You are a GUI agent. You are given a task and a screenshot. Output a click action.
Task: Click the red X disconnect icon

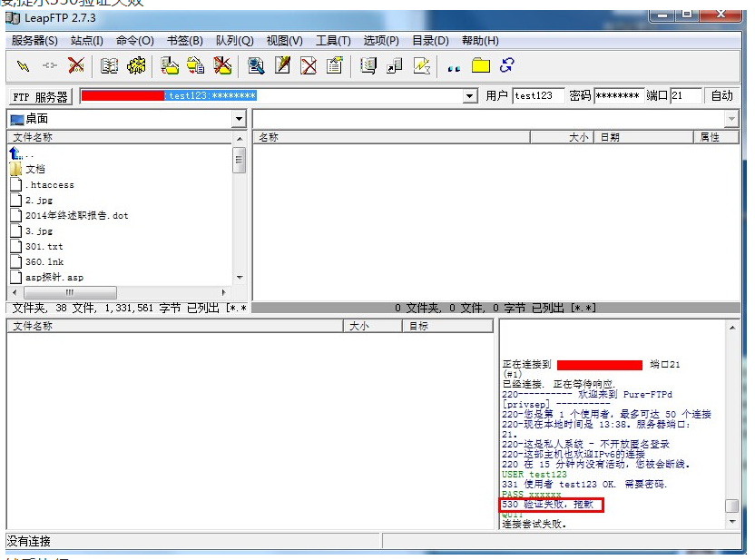click(76, 65)
